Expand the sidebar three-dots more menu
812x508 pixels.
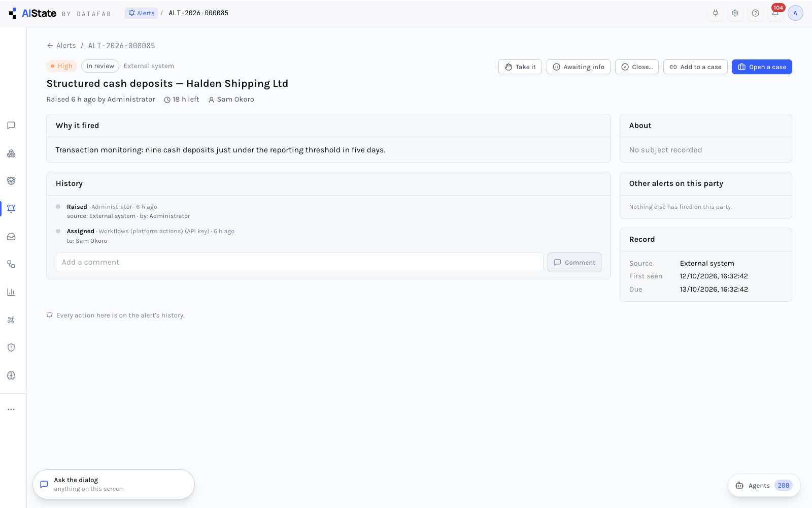(x=11, y=409)
